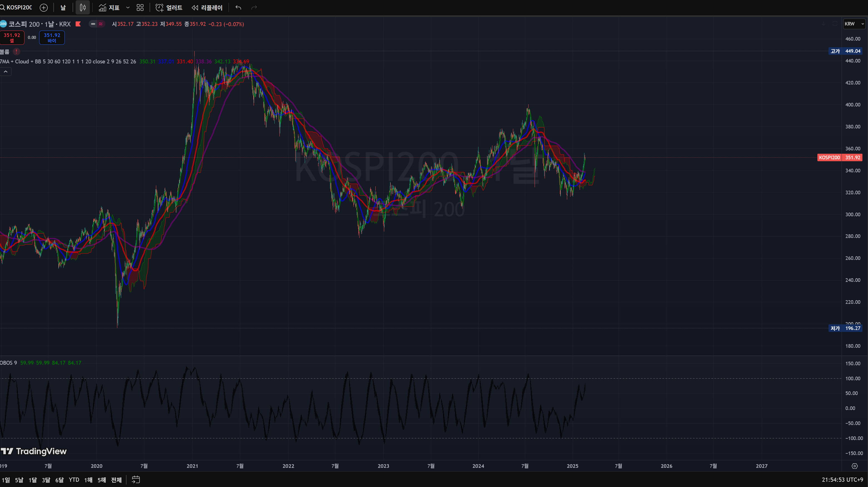
Task: Click the red flag beside KRX
Action: [78, 24]
